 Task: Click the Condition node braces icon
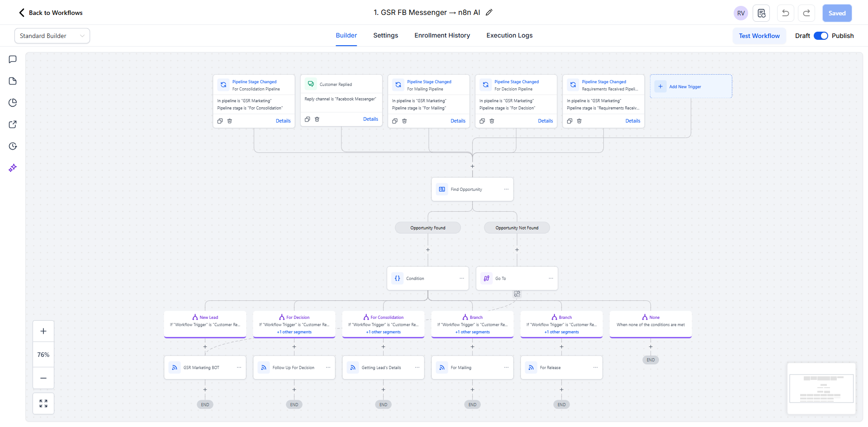pyautogui.click(x=397, y=278)
